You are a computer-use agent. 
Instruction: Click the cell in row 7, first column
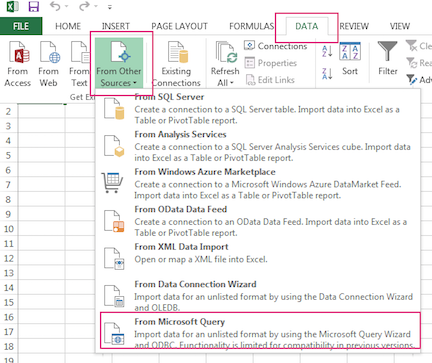pyautogui.click(x=41, y=185)
